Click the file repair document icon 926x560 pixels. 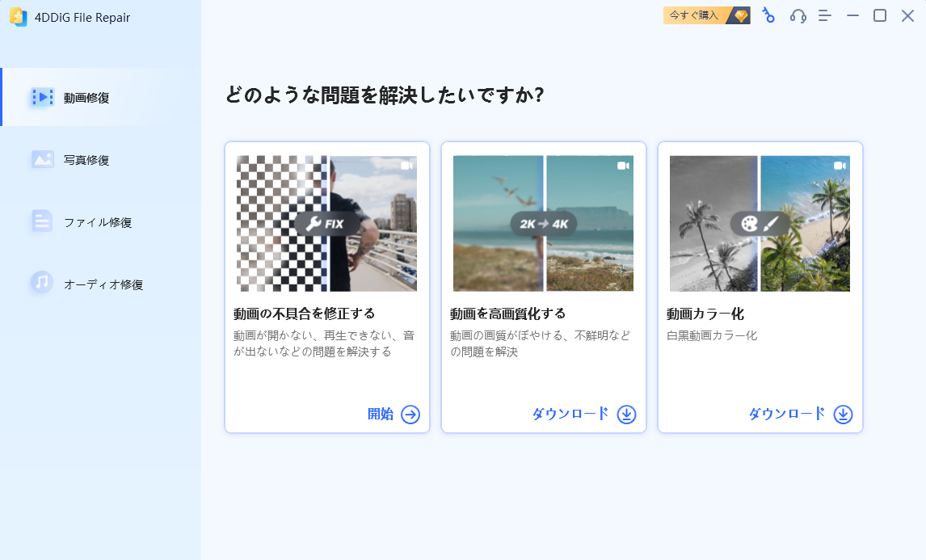42,221
